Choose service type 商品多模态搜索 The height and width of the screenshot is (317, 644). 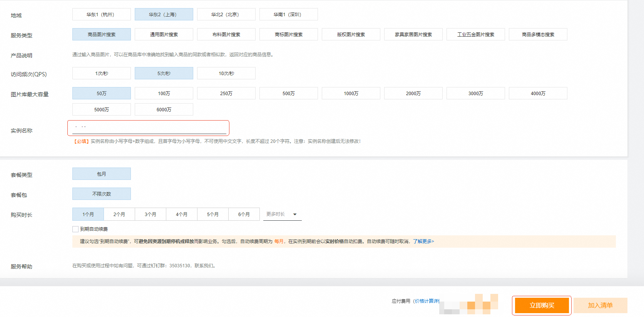coord(538,34)
